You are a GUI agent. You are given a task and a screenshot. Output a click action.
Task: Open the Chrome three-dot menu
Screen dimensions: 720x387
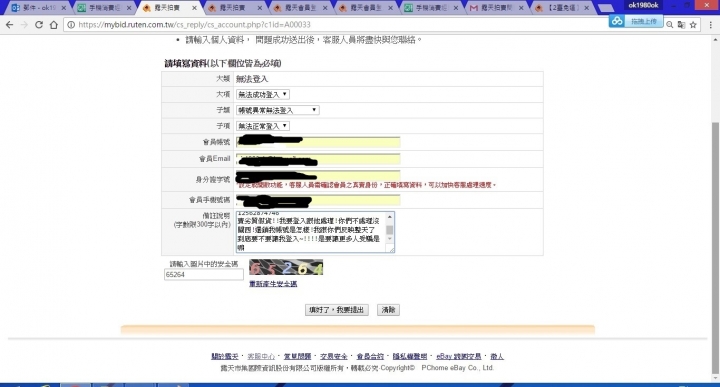(x=711, y=25)
